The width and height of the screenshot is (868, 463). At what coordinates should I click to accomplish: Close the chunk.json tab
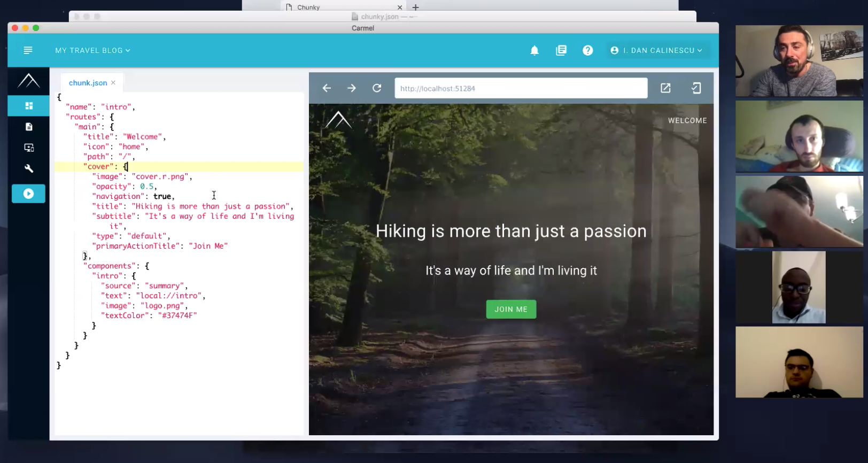click(x=113, y=83)
